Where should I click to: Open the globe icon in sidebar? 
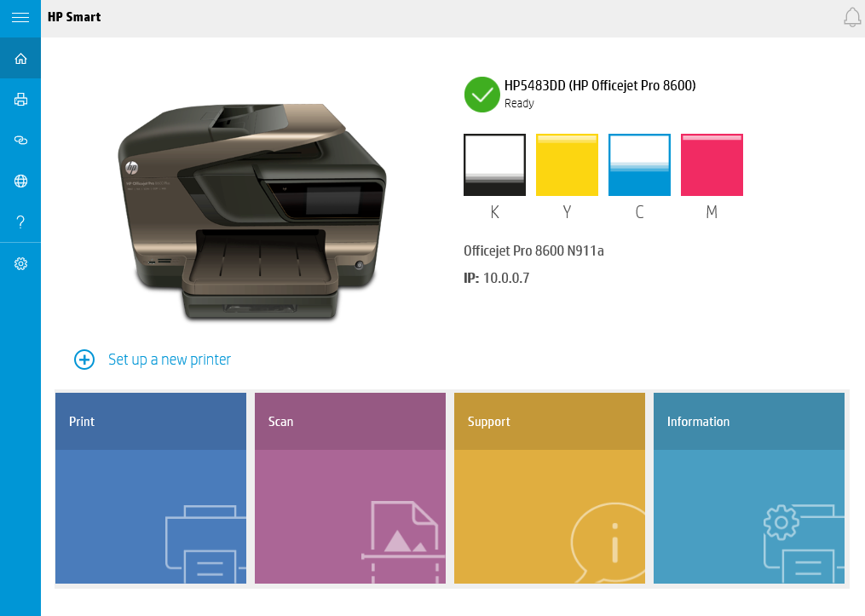pos(20,181)
